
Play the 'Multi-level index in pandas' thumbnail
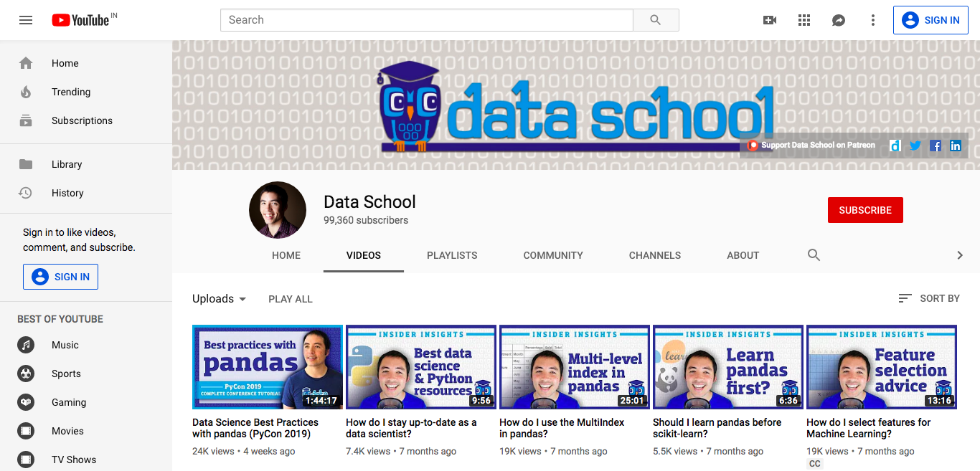575,367
